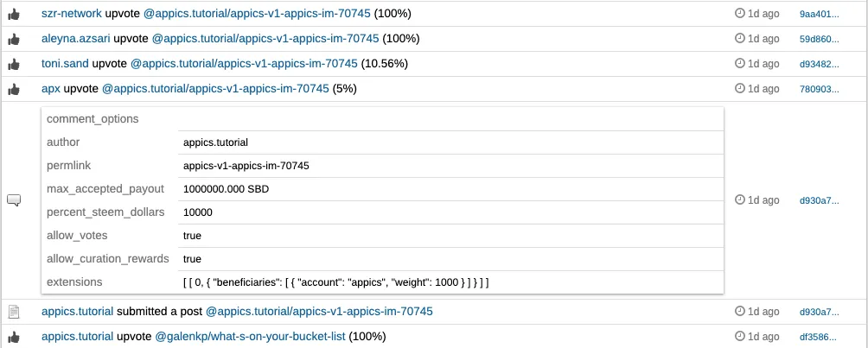Open transaction d93482... hash link
Screen dimensions: 868x348
820,64
